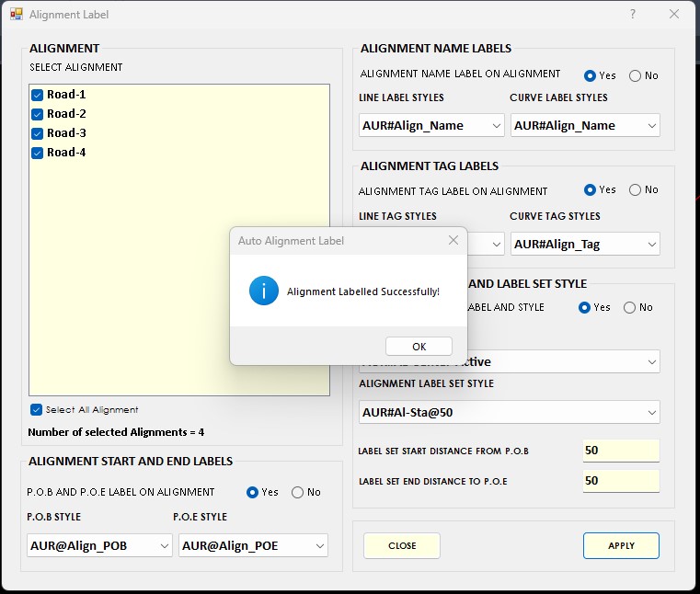Click the Close button at bottom
Image resolution: width=700 pixels, height=594 pixels.
402,545
